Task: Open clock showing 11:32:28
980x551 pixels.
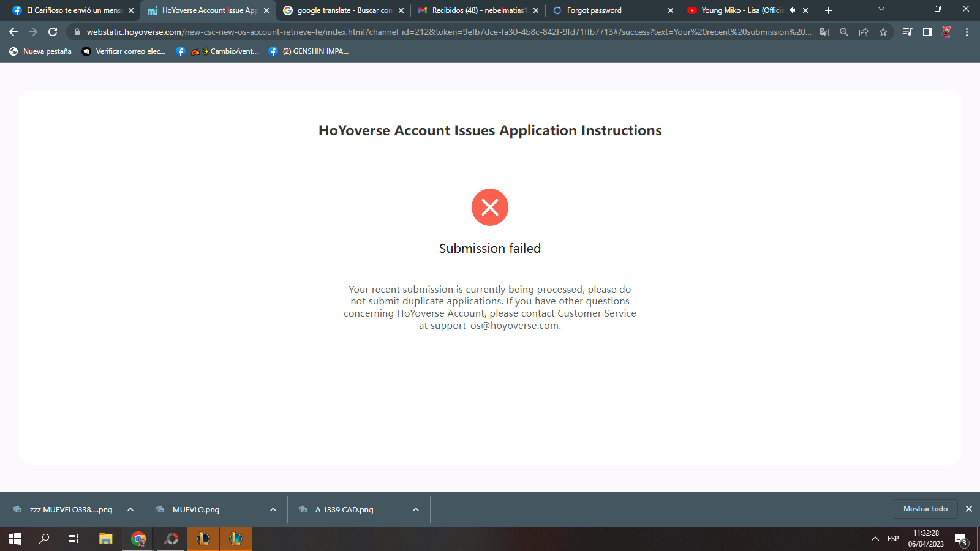Action: coord(925,539)
